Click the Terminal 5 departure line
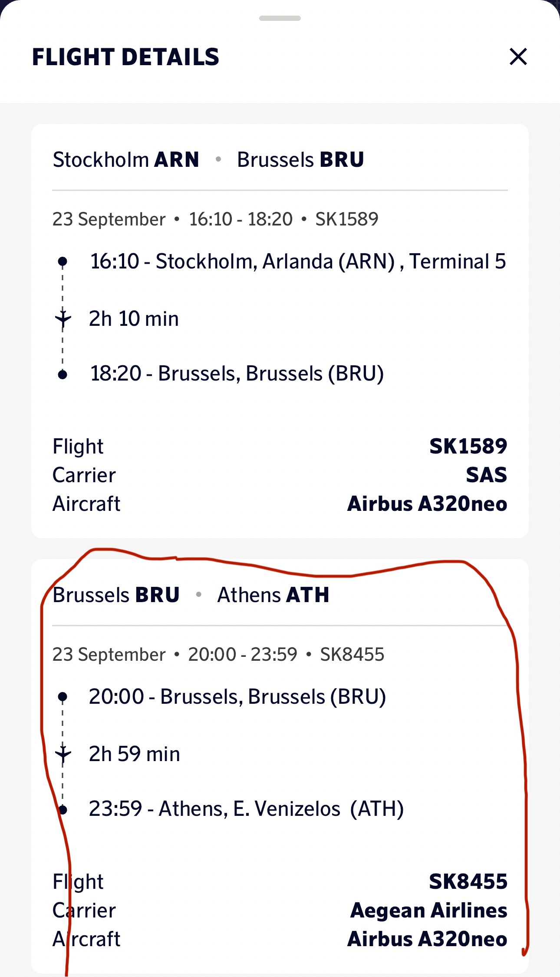This screenshot has height=977, width=560. [298, 262]
